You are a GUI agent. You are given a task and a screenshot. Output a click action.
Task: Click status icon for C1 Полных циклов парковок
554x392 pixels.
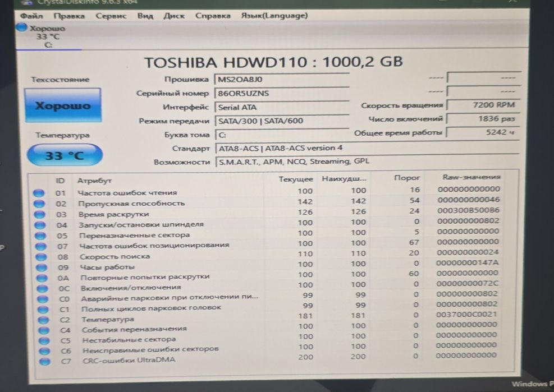click(43, 310)
